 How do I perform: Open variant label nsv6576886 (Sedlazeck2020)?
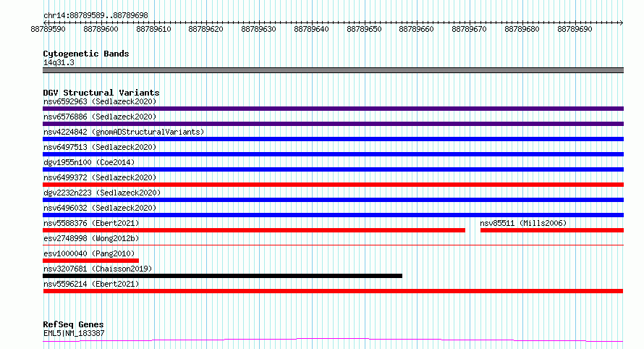(x=100, y=117)
